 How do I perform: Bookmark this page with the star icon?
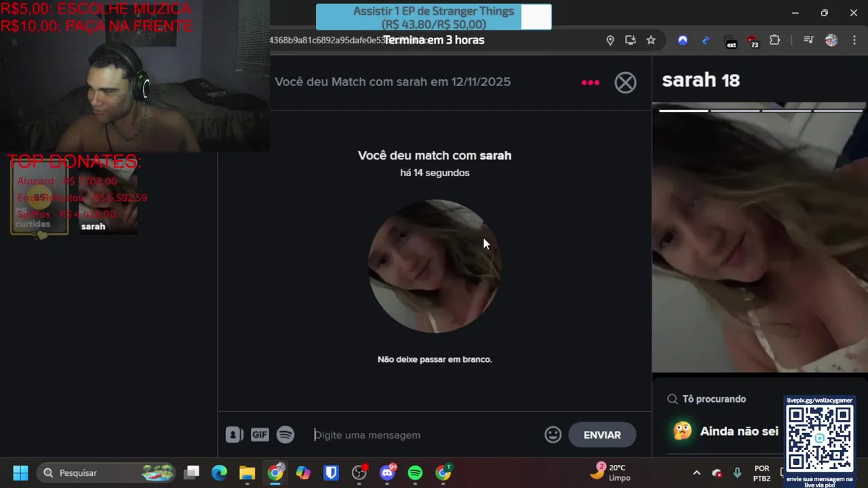(x=651, y=41)
